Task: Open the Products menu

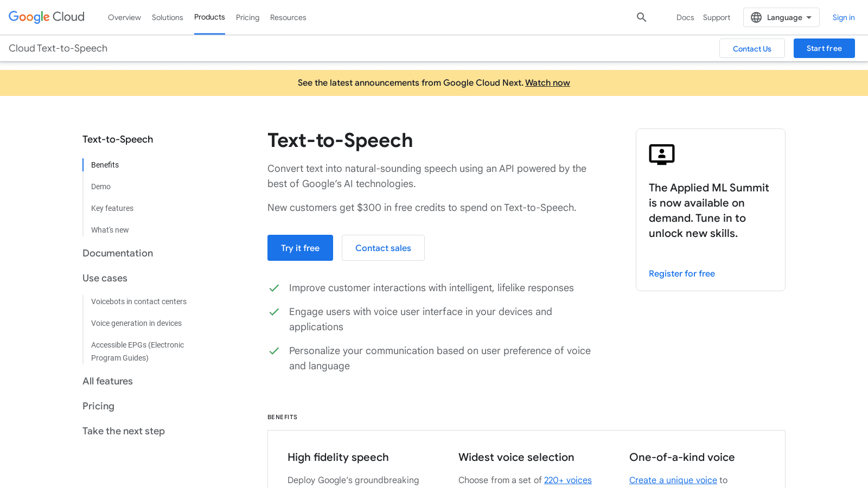Action: 209,17
